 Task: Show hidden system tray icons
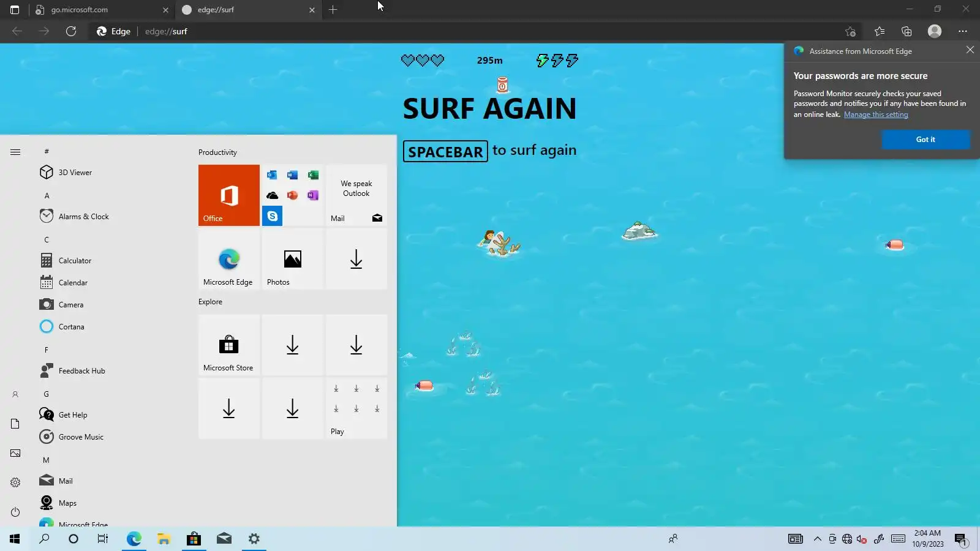click(x=818, y=539)
